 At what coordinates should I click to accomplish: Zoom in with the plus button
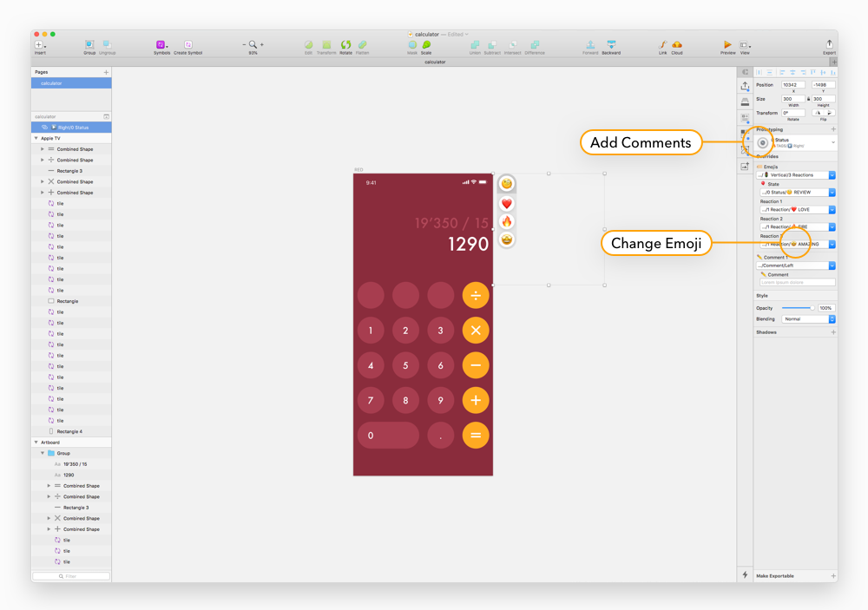[262, 44]
